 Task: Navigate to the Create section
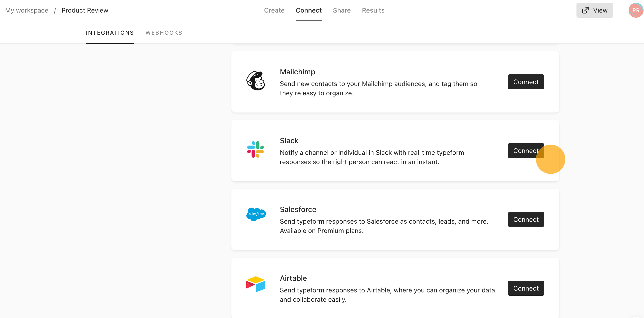point(274,10)
